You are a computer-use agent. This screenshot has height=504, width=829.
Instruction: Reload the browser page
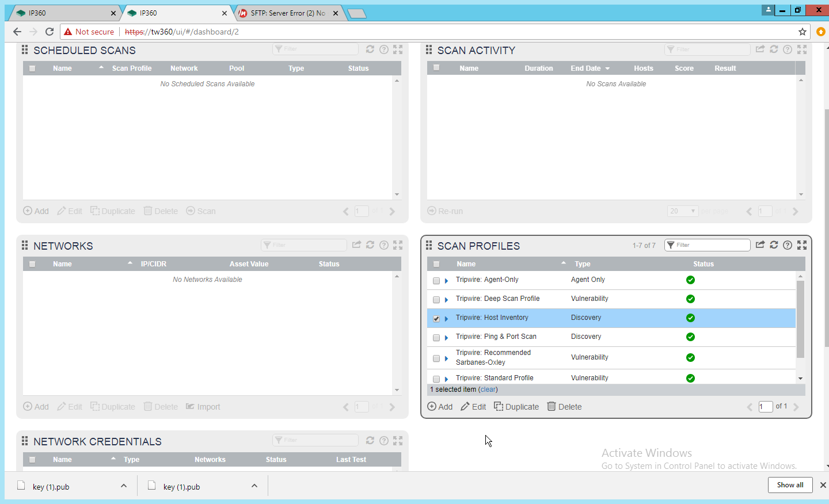(50, 32)
